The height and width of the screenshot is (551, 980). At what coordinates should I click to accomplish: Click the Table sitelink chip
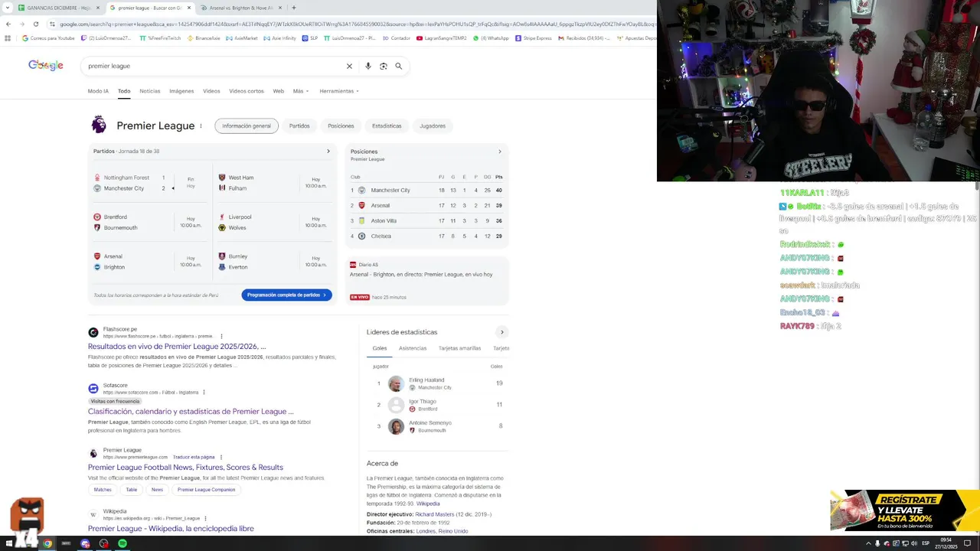132,490
